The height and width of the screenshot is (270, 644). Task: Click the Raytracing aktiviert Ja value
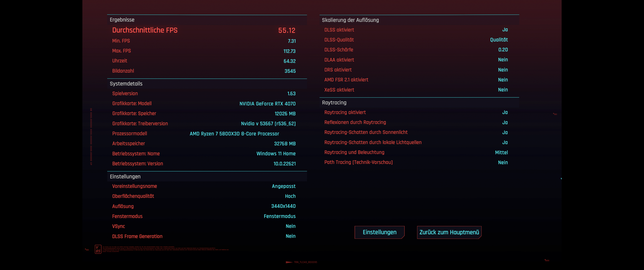click(505, 112)
